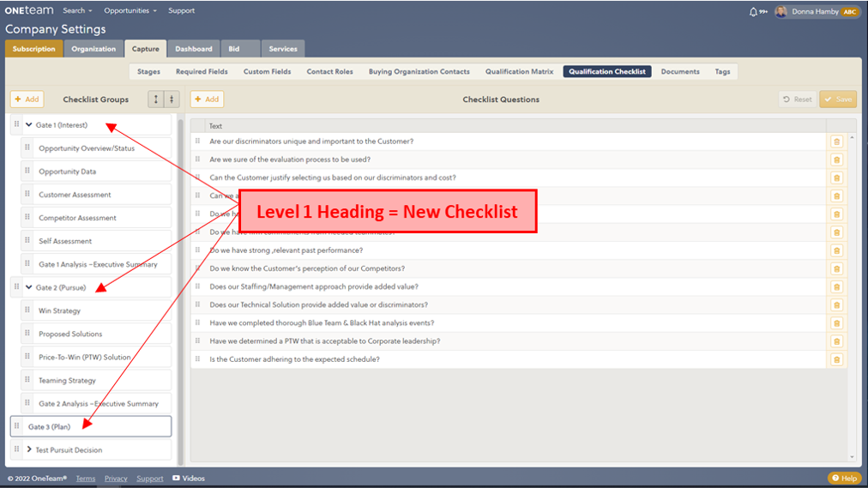Open the Qualification Matrix sub-tab
Screen dimensions: 868x488
[519, 71]
